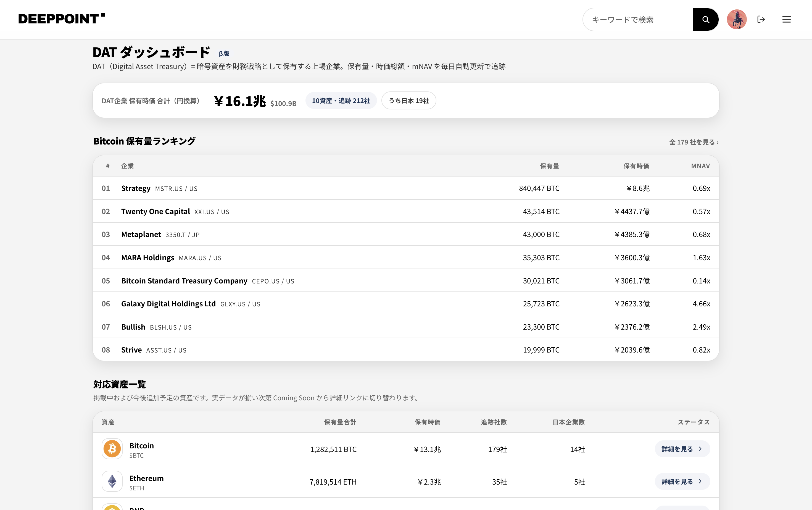
Task: Click the うち日本 19社 badge
Action: 409,101
